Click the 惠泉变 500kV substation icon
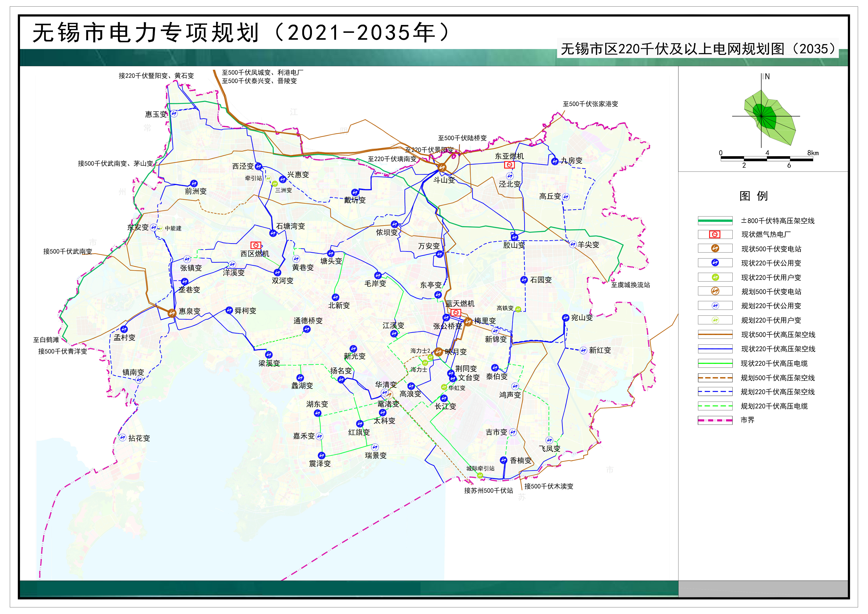Image resolution: width=868 pixels, height=614 pixels. click(172, 313)
